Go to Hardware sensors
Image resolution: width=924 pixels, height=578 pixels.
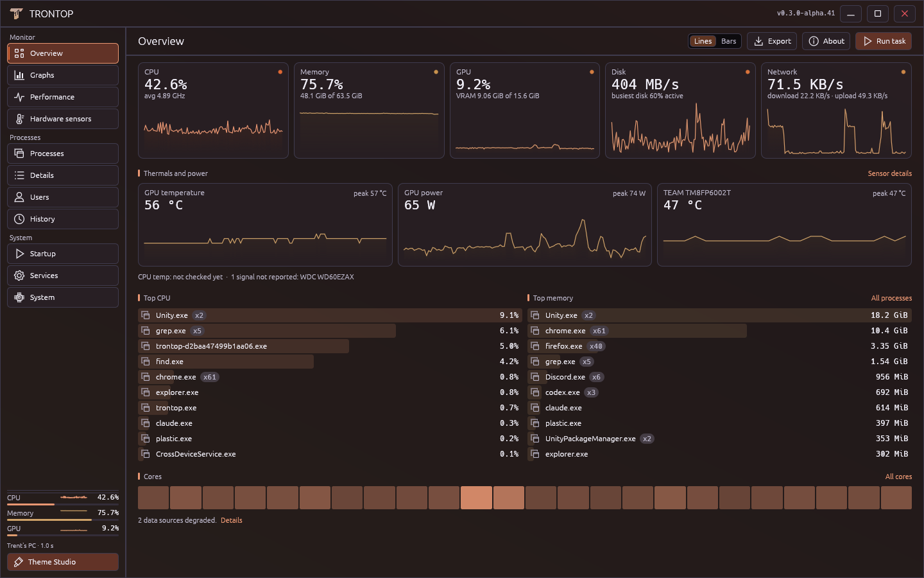(x=63, y=119)
